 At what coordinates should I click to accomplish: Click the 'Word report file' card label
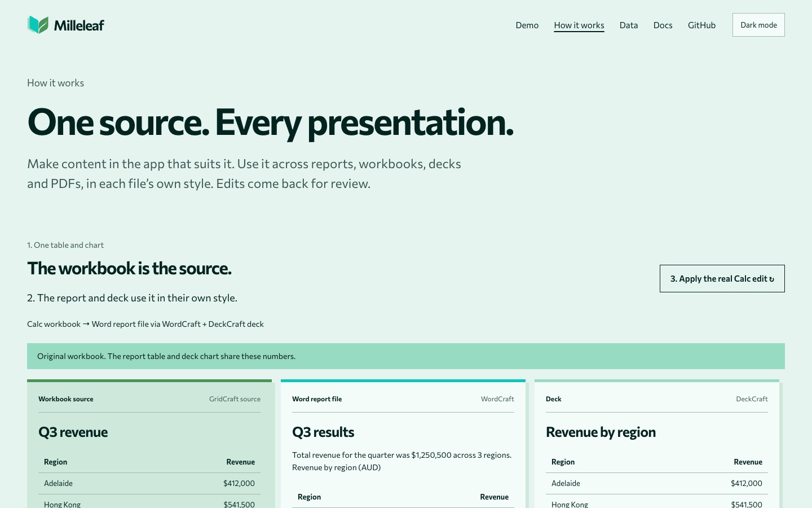[x=317, y=399]
